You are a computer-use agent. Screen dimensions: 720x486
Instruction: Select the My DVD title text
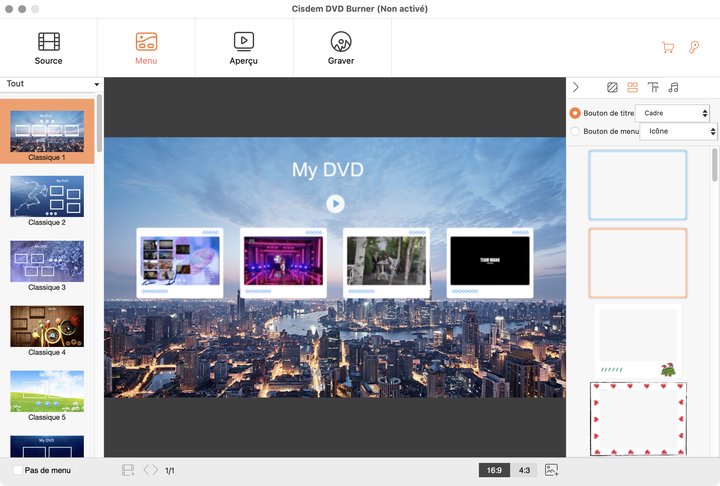pos(328,170)
